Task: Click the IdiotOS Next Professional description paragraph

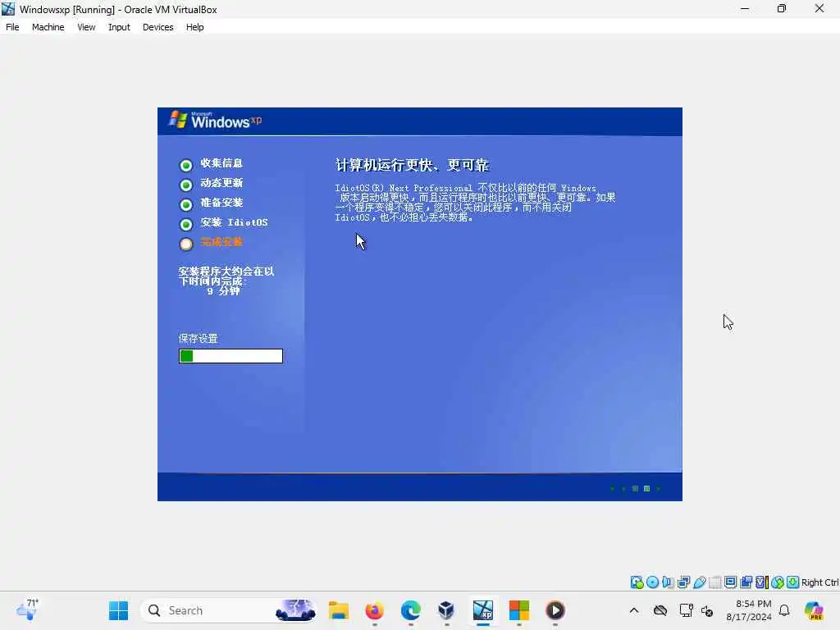Action: (475, 203)
